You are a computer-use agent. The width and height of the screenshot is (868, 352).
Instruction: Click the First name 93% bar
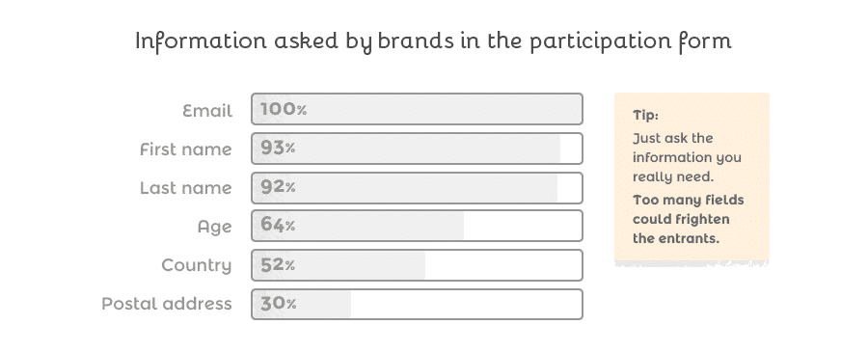(417, 149)
